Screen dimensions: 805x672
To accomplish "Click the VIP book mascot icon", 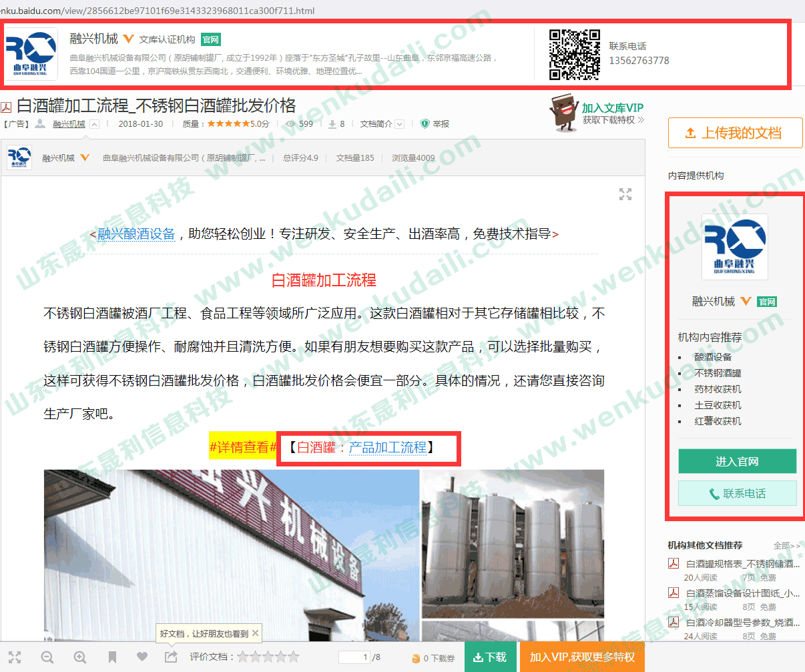I will tap(563, 113).
